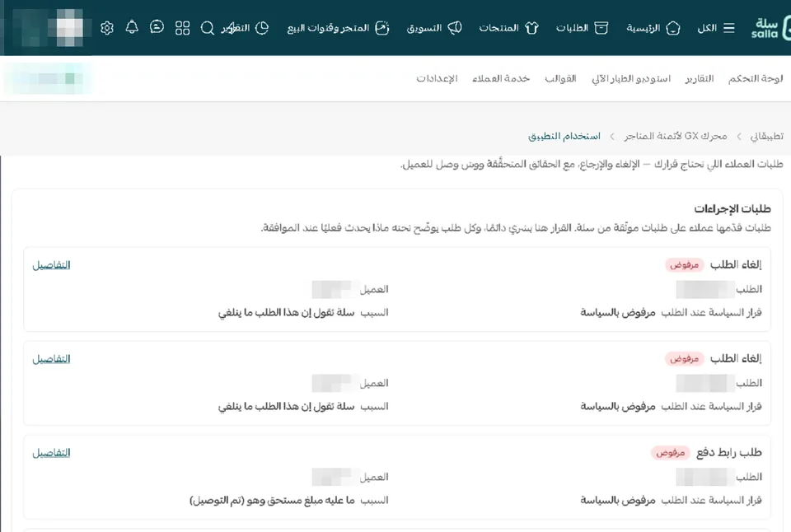Screen dimensions: 791x532
Task: Click the Salla logo
Action: click(x=770, y=28)
